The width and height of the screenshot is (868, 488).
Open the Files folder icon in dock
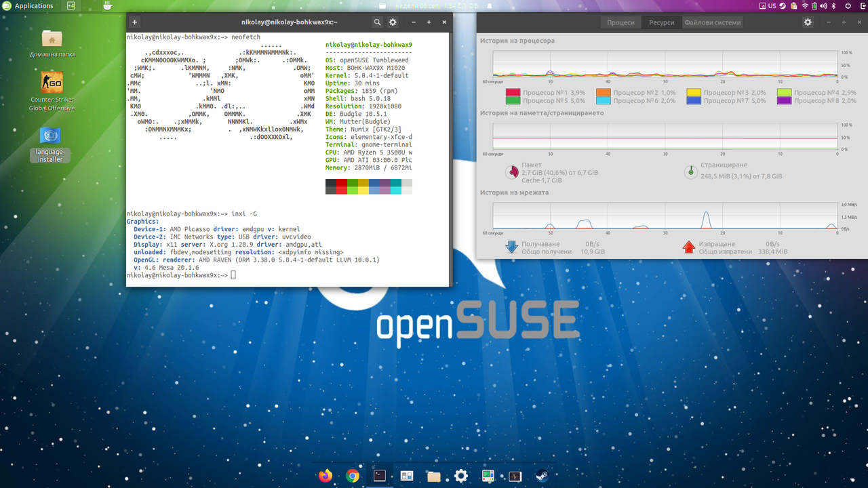[x=434, y=476]
